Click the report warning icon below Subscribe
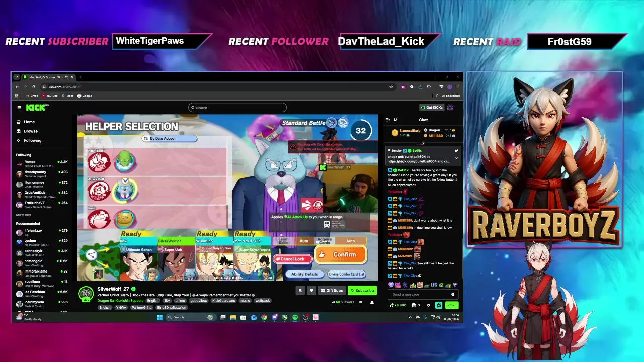The width and height of the screenshot is (644, 362). (x=372, y=302)
